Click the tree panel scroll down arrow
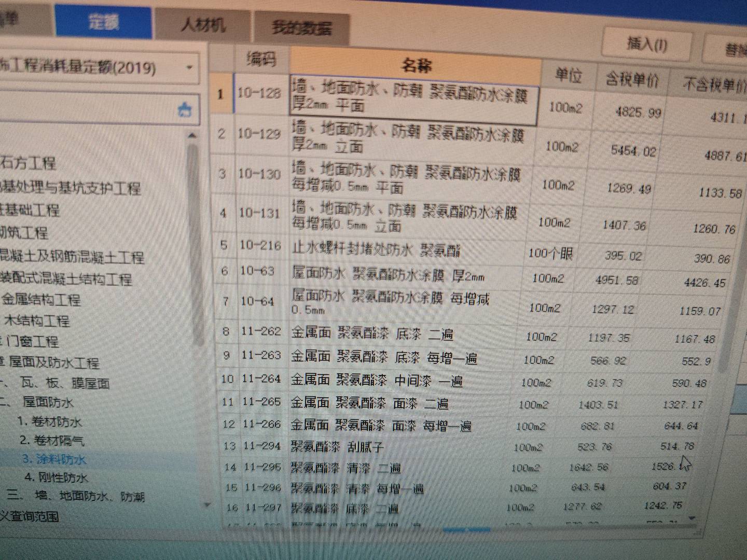Viewport: 747px width, 560px height. click(208, 505)
